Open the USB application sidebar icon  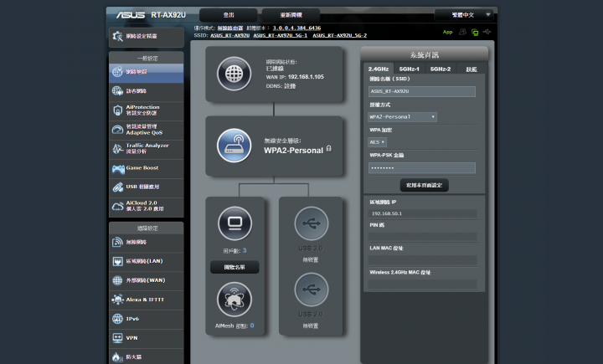[x=117, y=187]
